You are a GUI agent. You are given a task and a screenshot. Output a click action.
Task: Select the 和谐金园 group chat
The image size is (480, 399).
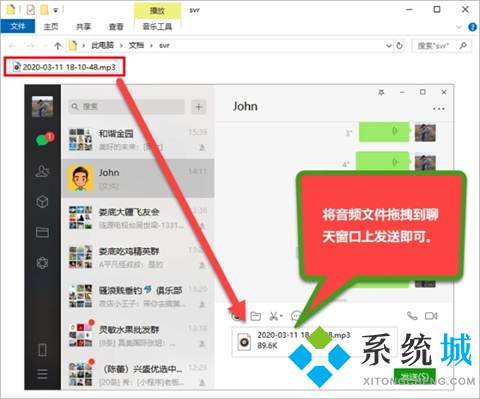click(x=138, y=140)
